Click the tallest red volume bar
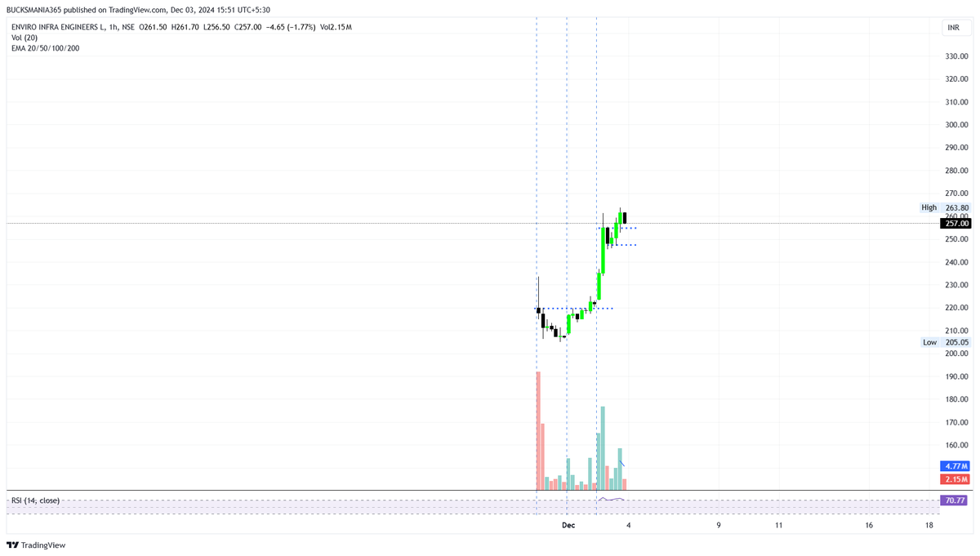980x556 pixels. pos(538,431)
